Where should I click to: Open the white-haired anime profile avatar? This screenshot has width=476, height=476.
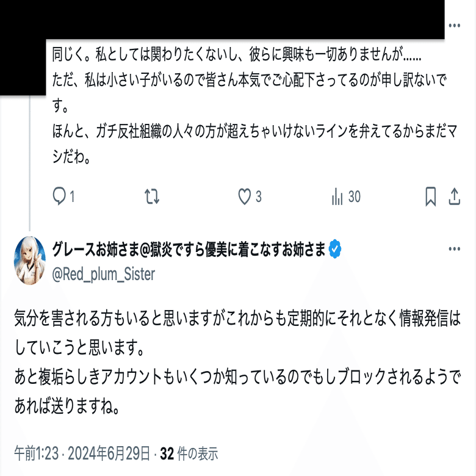30,261
